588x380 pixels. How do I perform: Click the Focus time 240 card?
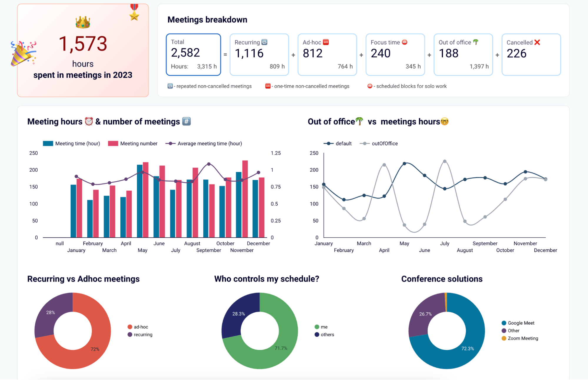point(395,55)
